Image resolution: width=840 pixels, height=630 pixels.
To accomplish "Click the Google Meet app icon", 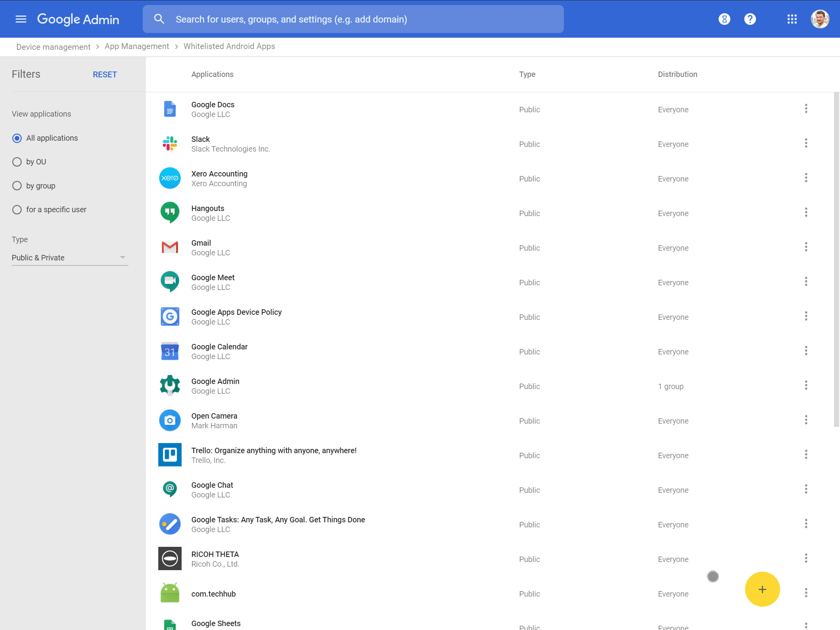I will [170, 282].
